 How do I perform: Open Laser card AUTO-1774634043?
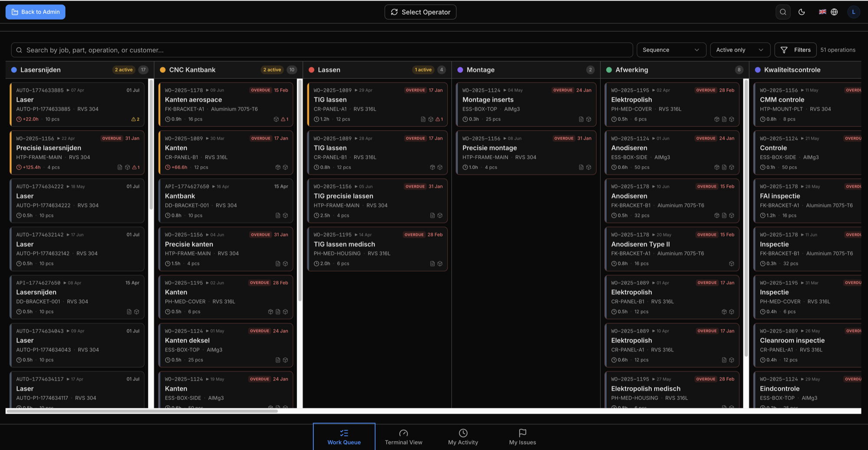77,345
